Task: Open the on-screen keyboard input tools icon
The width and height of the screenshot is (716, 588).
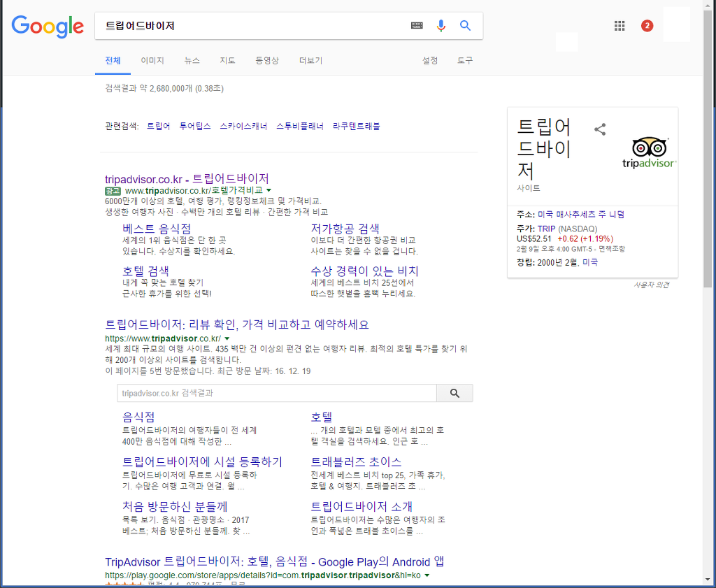Action: 417,25
